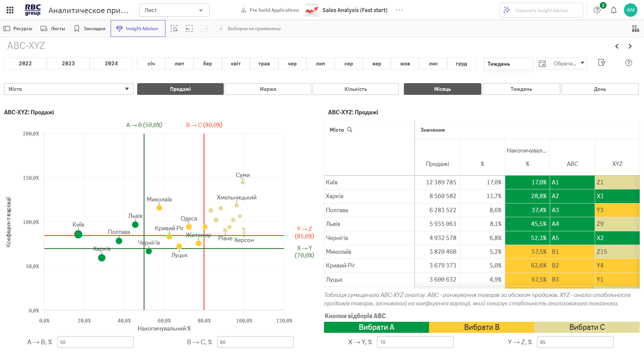Click the smart search selection icon
Screen dimensions: 644x362
point(174,28)
